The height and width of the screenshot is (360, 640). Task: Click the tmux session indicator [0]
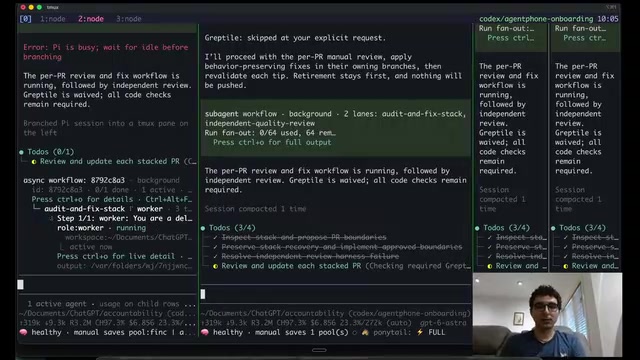tap(25, 19)
